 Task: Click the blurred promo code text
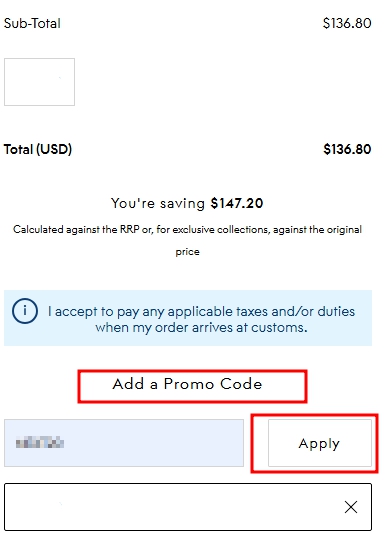point(40,443)
